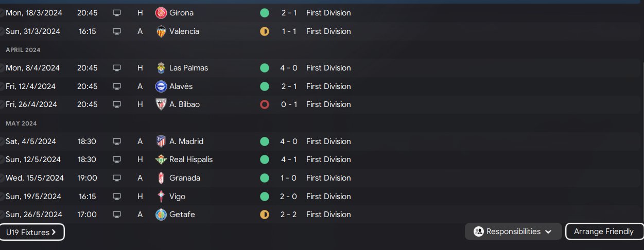Click the Alavés club crest
Image resolution: width=644 pixels, height=250 pixels.
(161, 86)
